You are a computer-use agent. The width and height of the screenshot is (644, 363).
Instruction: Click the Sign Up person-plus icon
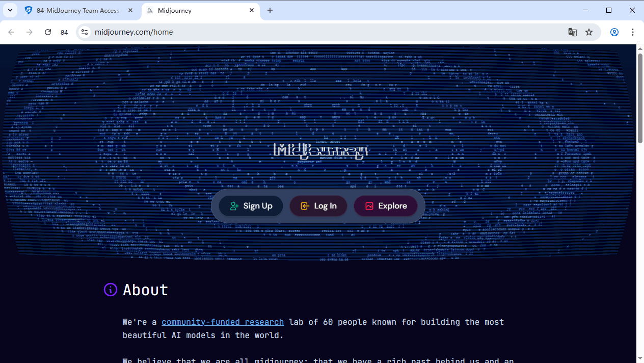[x=234, y=206]
